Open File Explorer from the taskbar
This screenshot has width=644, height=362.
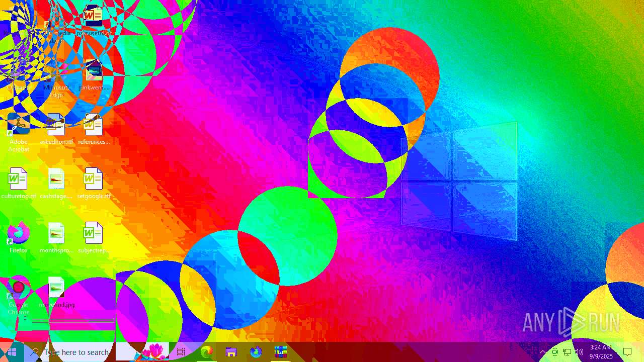point(231,352)
